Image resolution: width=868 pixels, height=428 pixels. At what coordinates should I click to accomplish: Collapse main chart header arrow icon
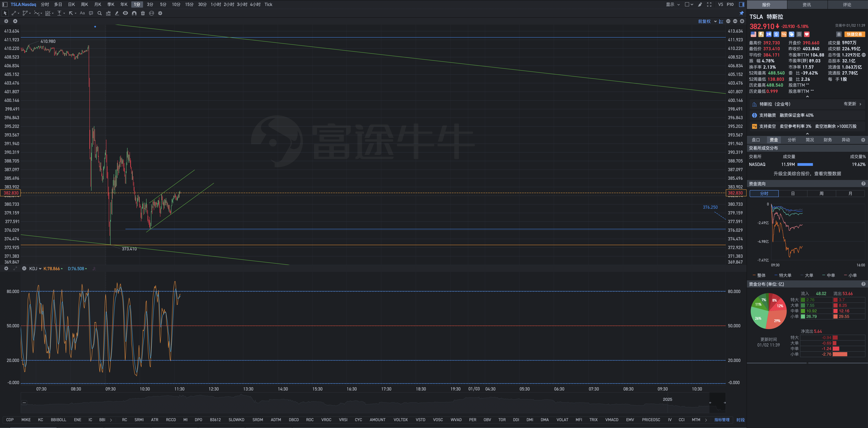[15, 21]
